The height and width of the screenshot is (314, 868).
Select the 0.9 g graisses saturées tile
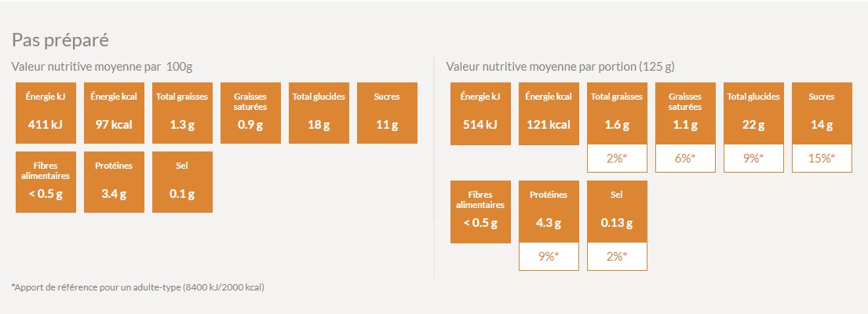click(x=250, y=113)
